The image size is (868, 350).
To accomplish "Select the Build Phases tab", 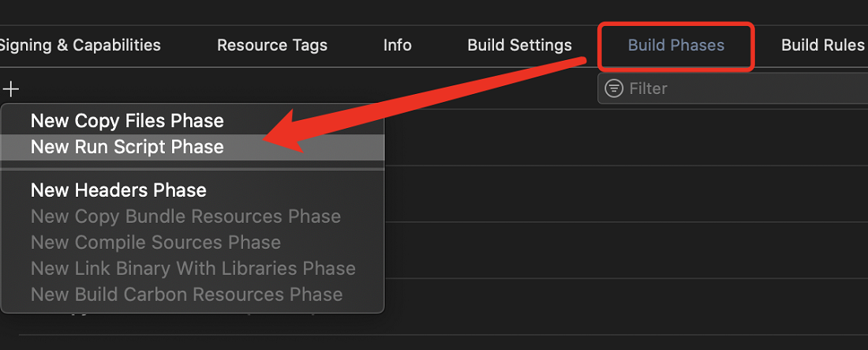I will (x=676, y=45).
